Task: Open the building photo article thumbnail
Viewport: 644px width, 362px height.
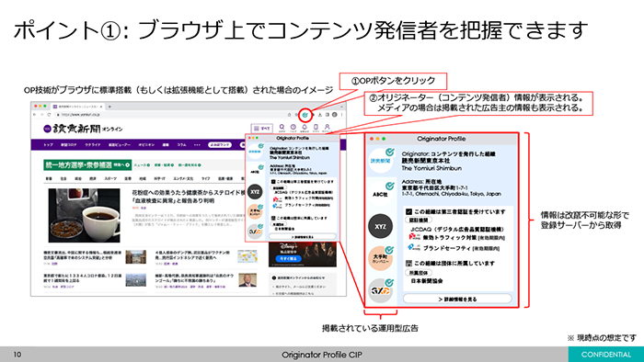Action: point(135,256)
